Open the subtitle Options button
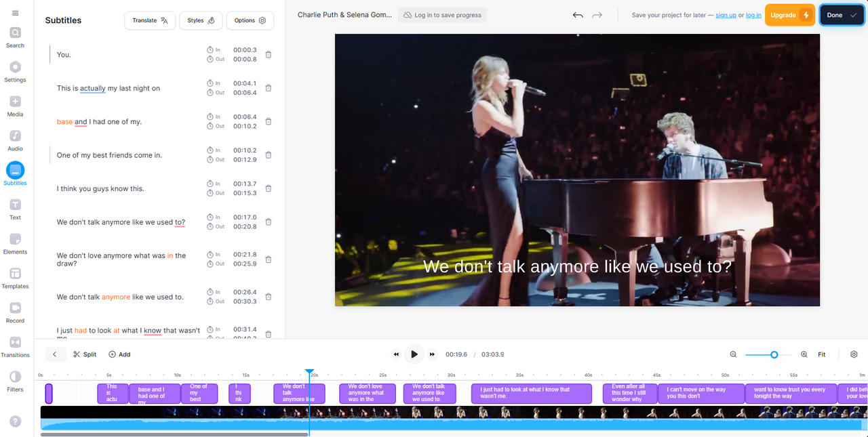 [x=250, y=20]
